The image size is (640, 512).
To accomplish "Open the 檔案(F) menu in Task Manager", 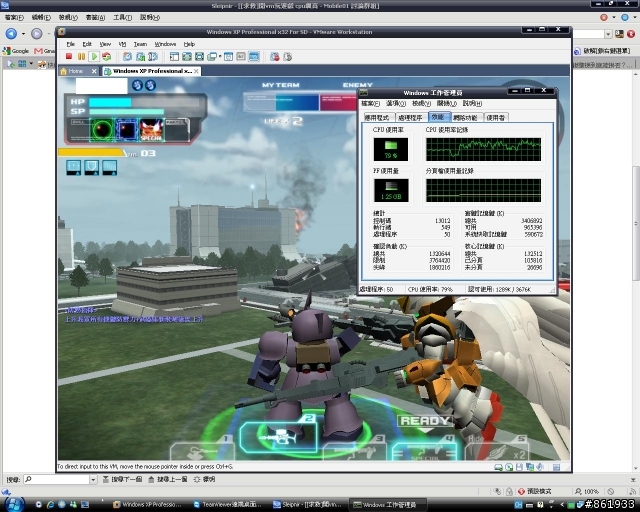I will click(370, 103).
